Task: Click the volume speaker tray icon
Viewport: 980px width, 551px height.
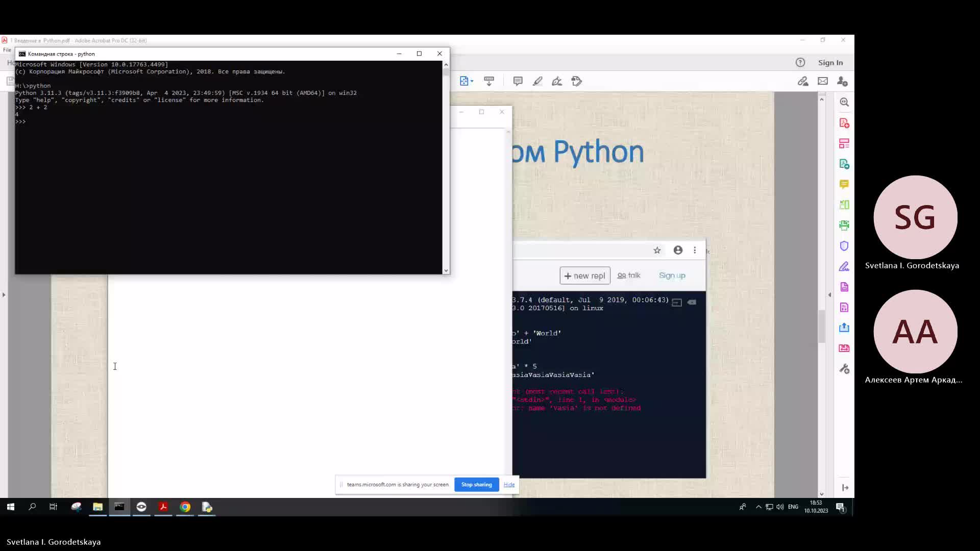Action: pyautogui.click(x=780, y=507)
